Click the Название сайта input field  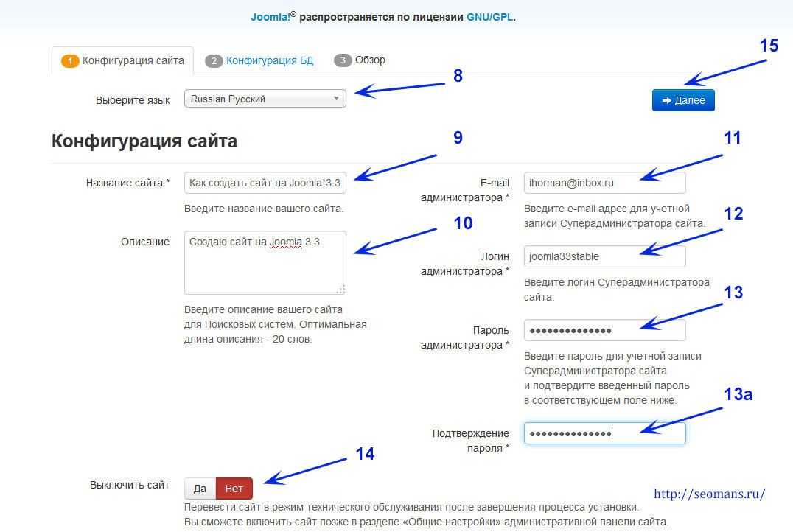pos(265,183)
